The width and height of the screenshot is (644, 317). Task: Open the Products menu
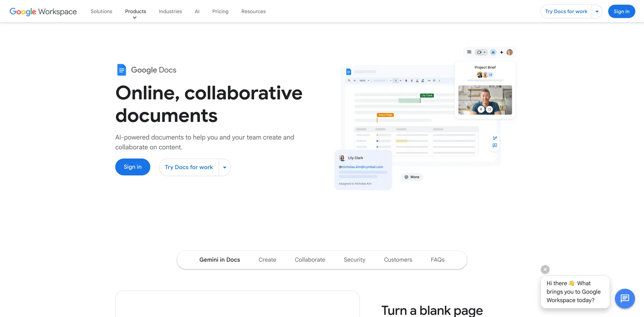tap(136, 11)
